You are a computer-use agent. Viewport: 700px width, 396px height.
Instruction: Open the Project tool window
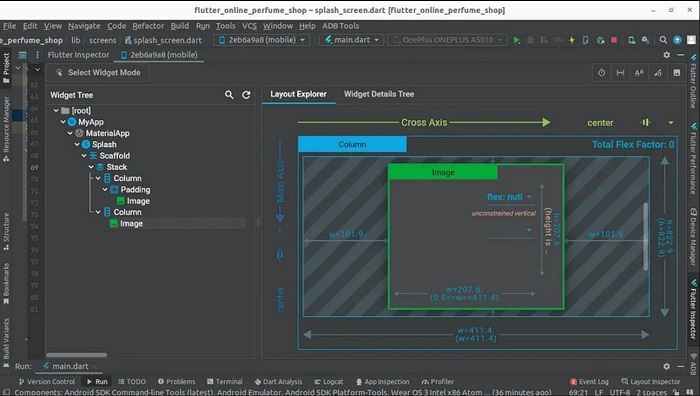[x=6, y=68]
